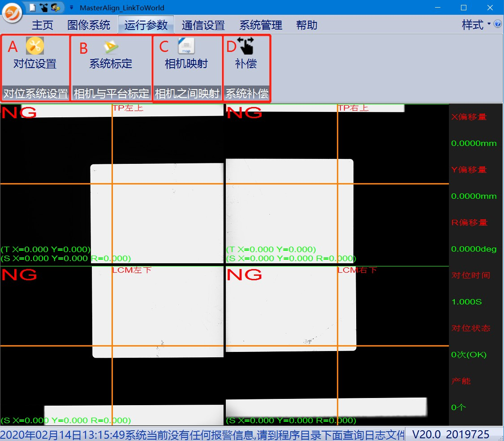
Task: Open the 系统管理 system management tab
Action: (x=261, y=25)
